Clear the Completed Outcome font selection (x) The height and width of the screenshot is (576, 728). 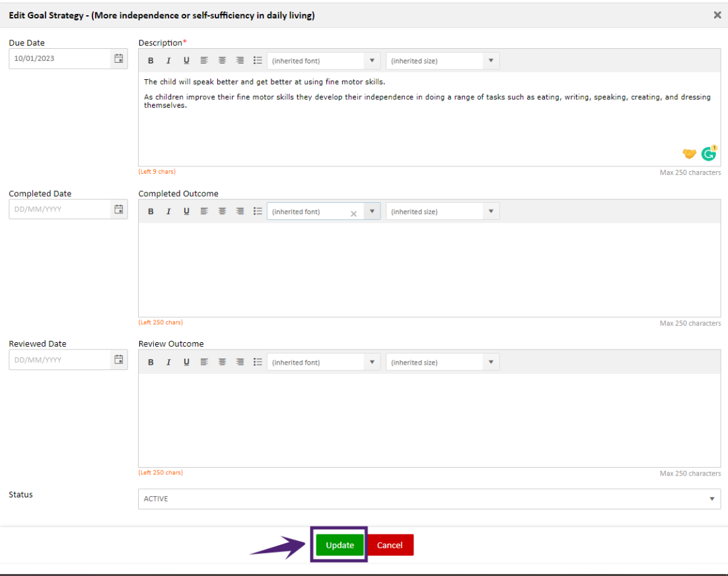(354, 213)
